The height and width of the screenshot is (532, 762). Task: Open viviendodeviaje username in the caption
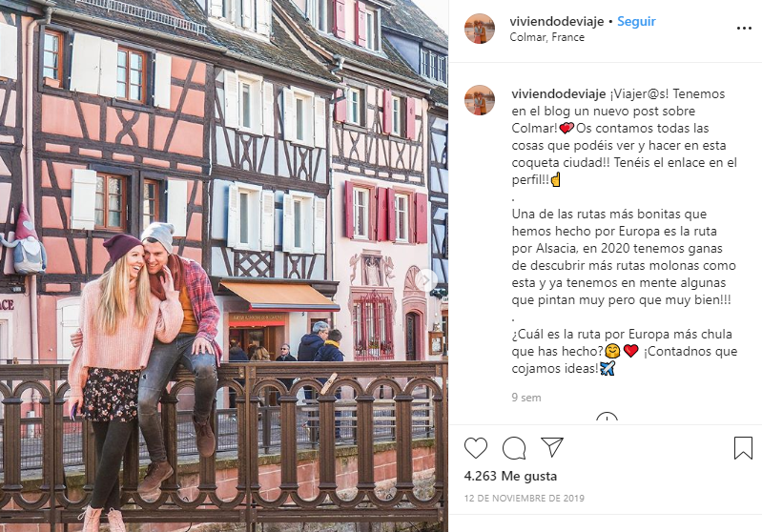click(x=558, y=93)
